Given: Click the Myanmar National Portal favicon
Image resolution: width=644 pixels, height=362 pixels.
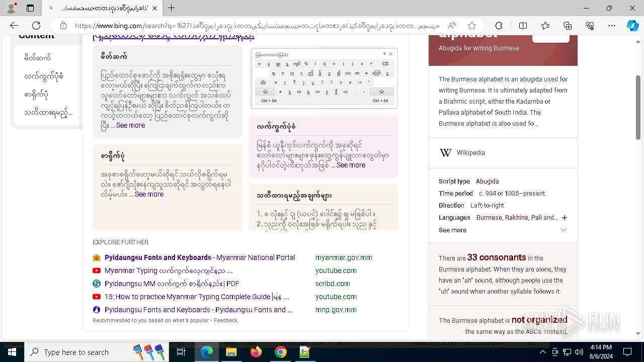Looking at the screenshot, I should tap(97, 257).
